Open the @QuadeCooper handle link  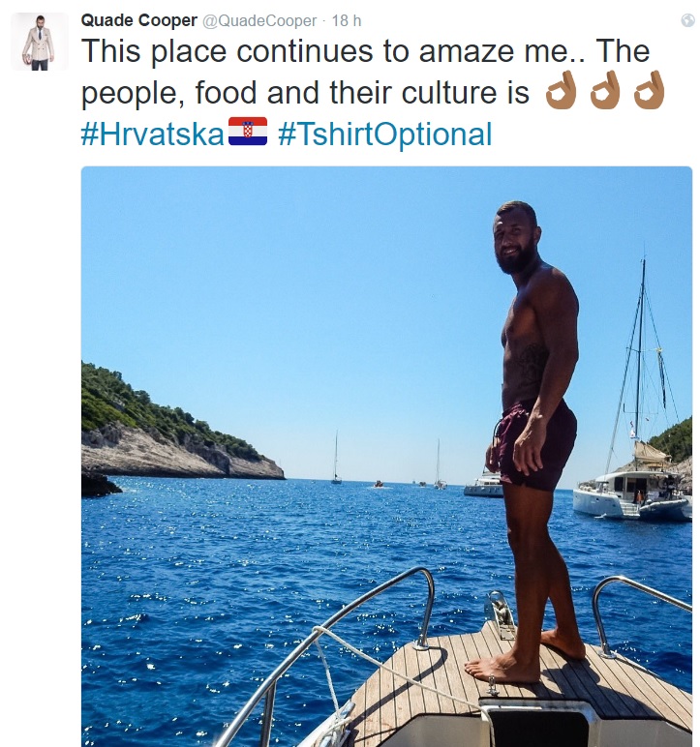[259, 21]
